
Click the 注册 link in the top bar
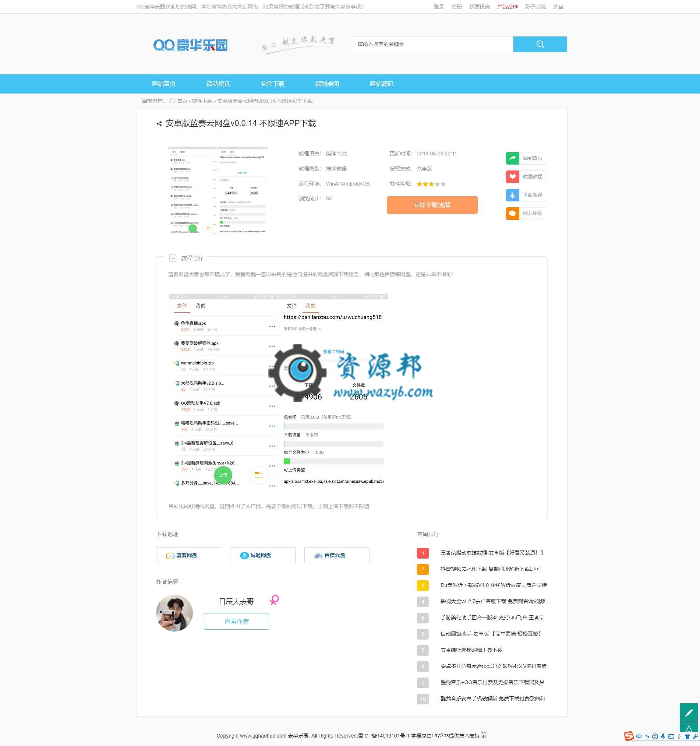pyautogui.click(x=456, y=7)
